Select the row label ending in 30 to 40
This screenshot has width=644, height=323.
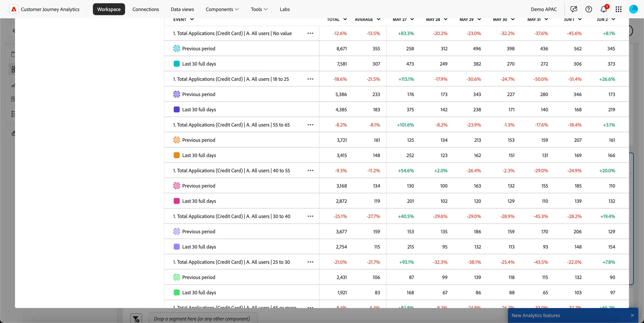pyautogui.click(x=231, y=217)
